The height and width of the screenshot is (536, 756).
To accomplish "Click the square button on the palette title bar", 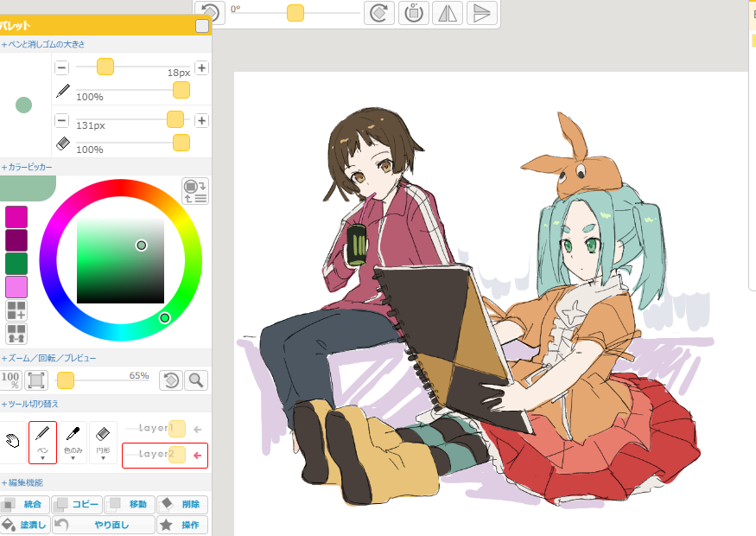I will coord(202,26).
